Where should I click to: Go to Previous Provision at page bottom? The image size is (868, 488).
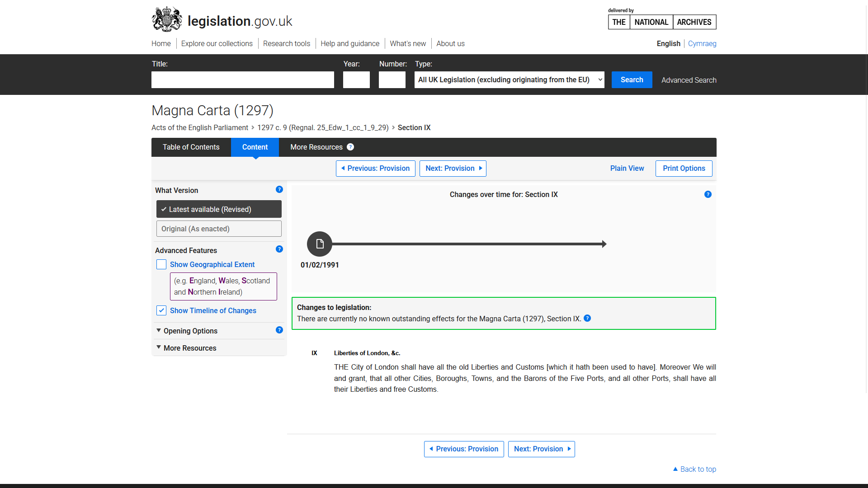pos(464,449)
